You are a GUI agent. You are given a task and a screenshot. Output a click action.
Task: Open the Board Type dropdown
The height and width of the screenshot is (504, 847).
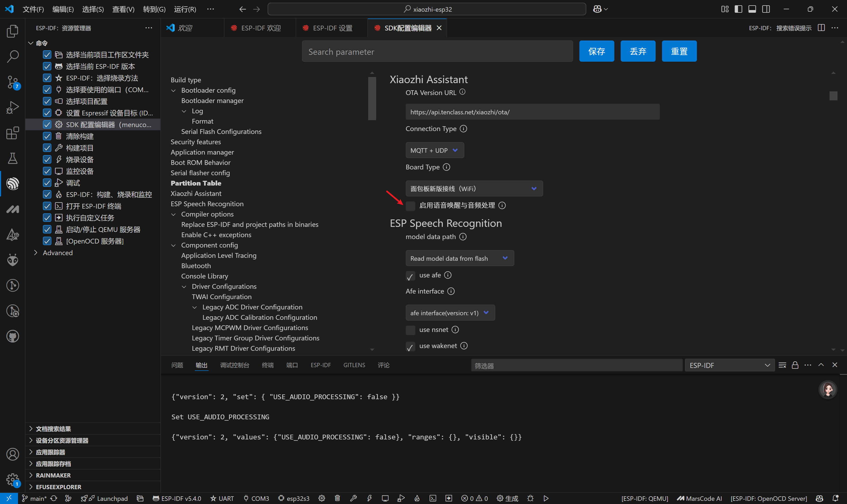click(x=474, y=188)
